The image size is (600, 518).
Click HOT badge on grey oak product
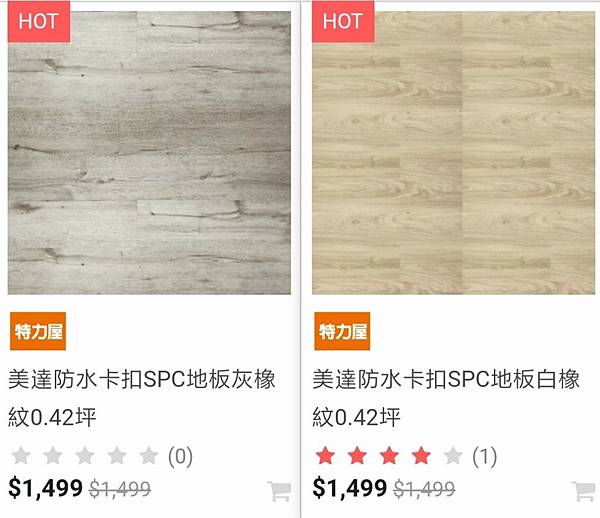tap(39, 21)
